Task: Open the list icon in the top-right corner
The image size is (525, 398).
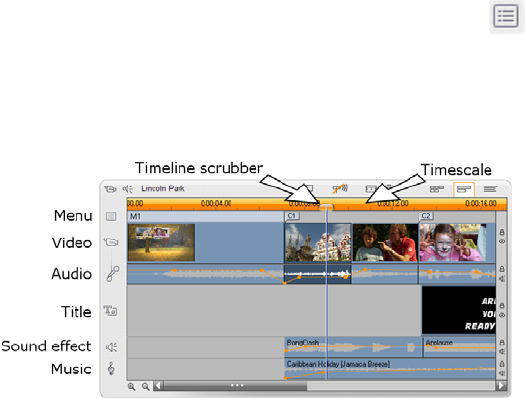Action: (x=506, y=16)
